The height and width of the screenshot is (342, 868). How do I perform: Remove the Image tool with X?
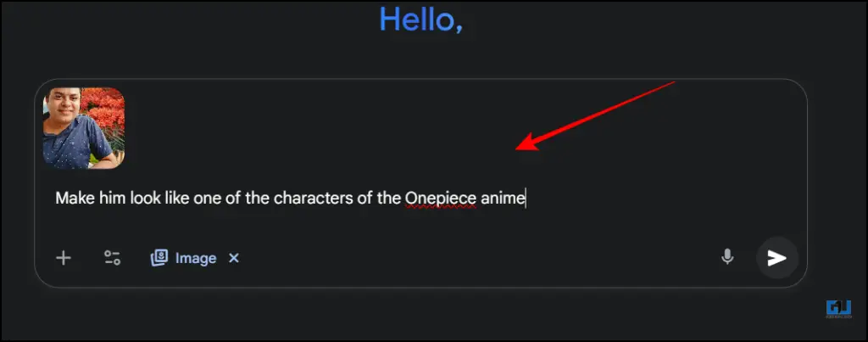coord(234,258)
